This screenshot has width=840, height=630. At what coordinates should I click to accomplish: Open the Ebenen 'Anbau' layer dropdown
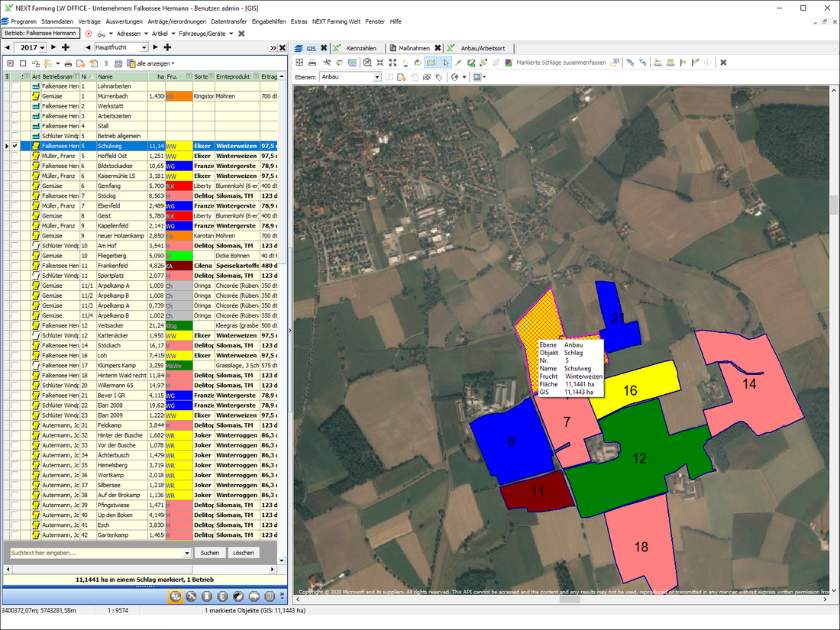[x=376, y=77]
